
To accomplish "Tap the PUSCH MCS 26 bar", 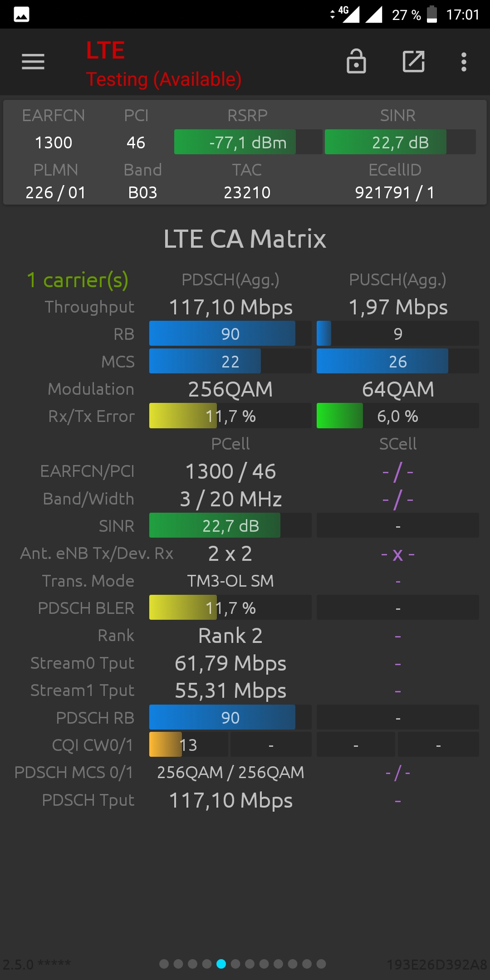I will tap(398, 361).
